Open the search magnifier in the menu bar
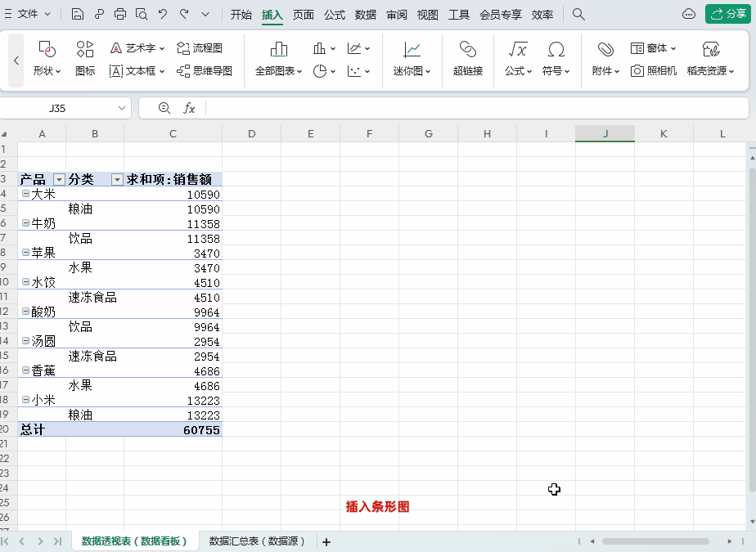The image size is (756, 552). (x=578, y=15)
